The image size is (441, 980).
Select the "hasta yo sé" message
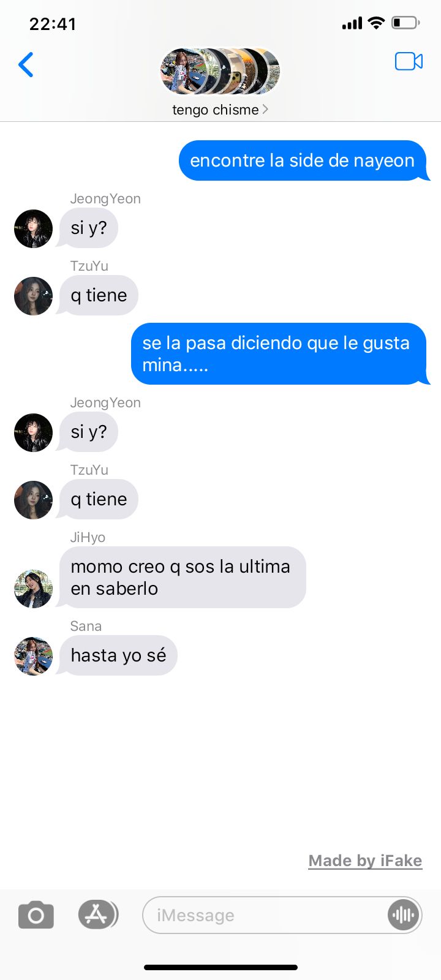point(118,655)
